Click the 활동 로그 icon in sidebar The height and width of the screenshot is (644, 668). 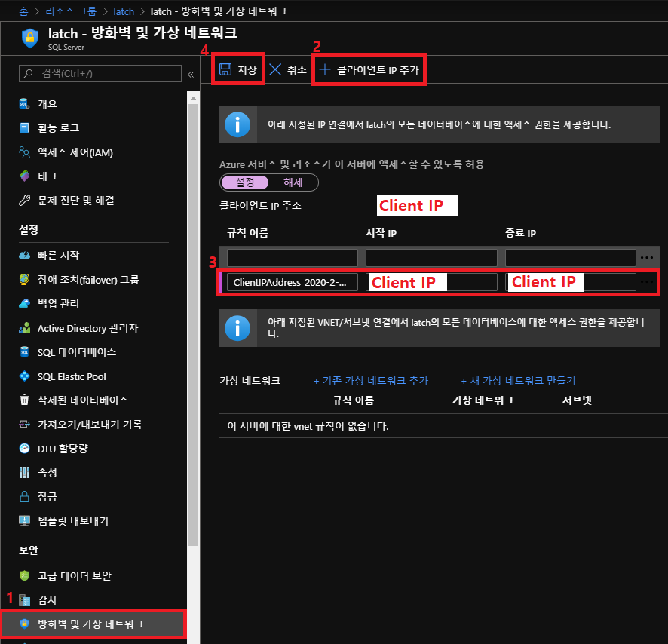tap(24, 128)
